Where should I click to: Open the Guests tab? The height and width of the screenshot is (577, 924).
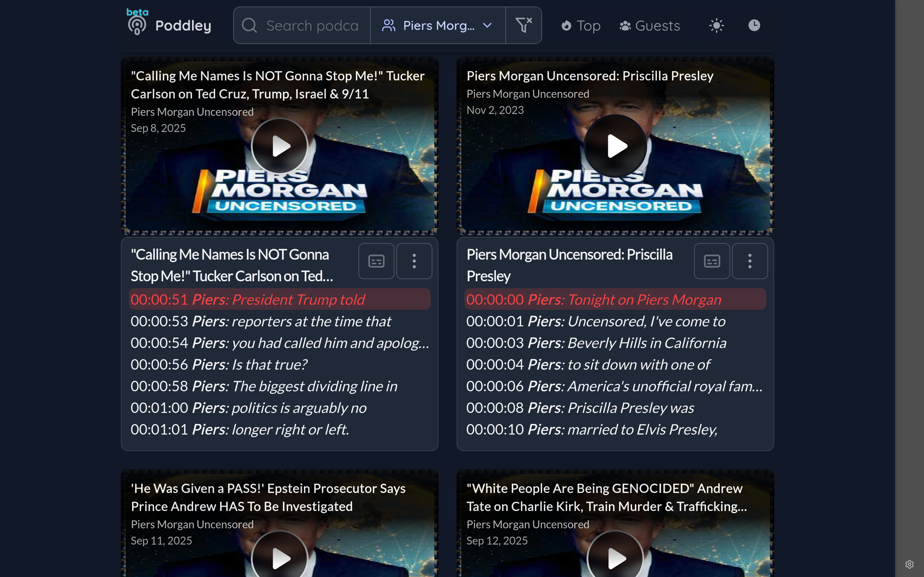(649, 26)
